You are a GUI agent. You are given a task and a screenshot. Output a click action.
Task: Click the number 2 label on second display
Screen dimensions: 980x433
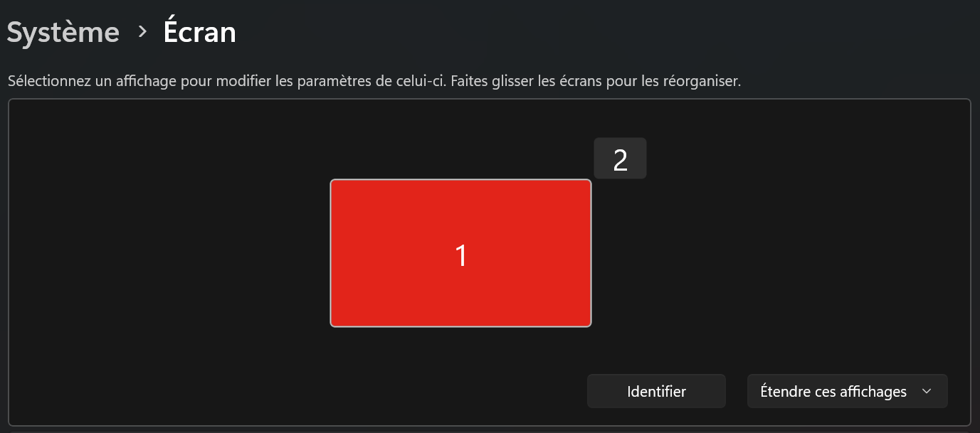point(620,161)
